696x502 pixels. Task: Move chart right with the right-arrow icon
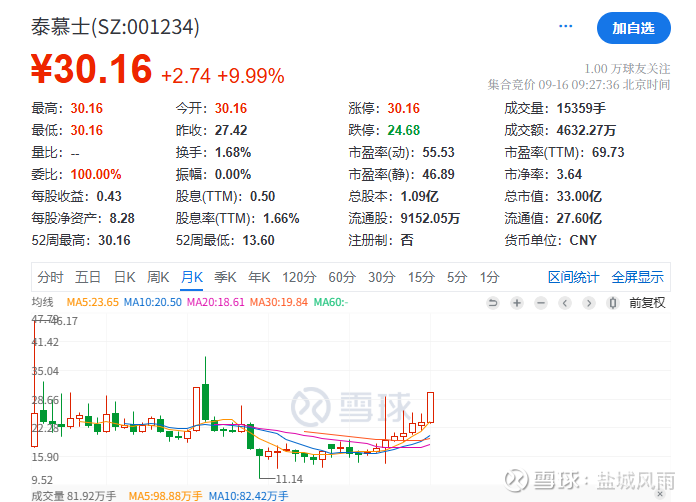589,303
